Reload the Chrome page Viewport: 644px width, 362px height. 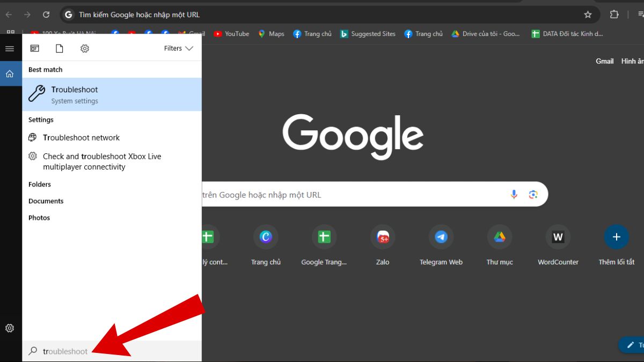click(x=46, y=14)
